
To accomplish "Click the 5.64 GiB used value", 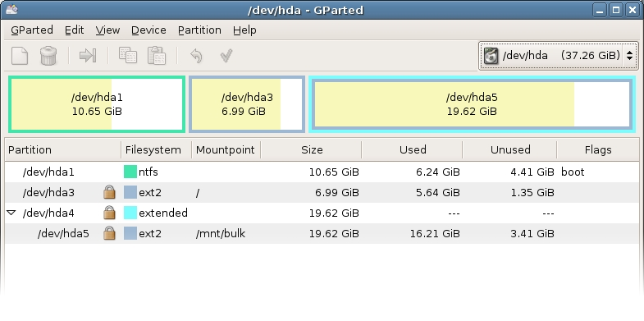I will tap(438, 192).
